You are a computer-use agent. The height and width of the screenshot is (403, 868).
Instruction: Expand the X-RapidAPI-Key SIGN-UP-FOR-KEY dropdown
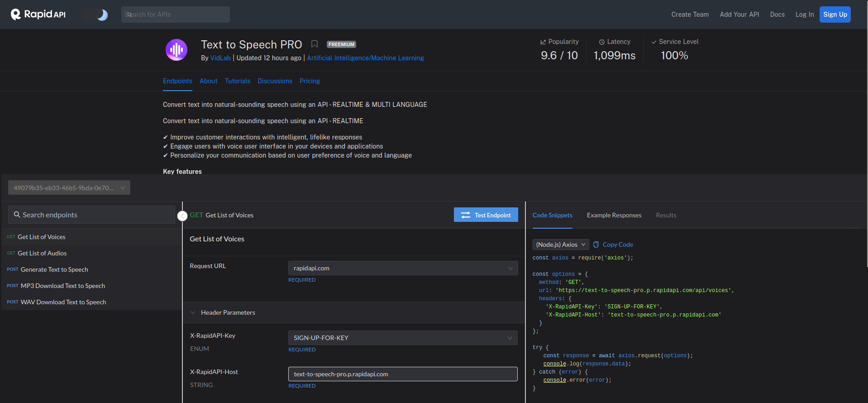pyautogui.click(x=403, y=338)
